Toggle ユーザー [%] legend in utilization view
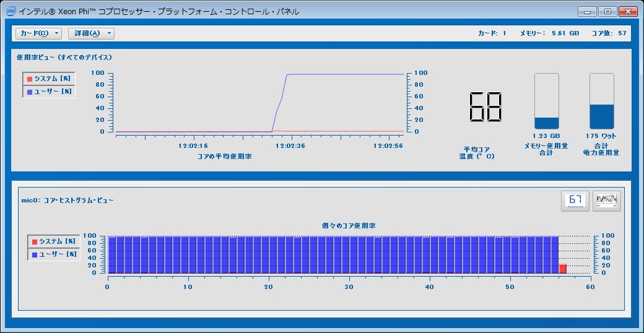644x333 pixels. click(x=49, y=92)
